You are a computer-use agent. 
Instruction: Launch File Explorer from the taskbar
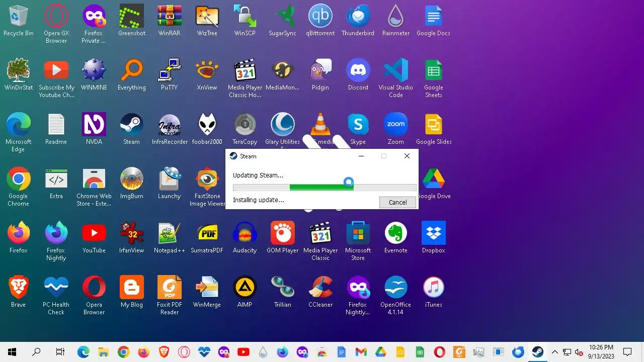click(x=103, y=352)
